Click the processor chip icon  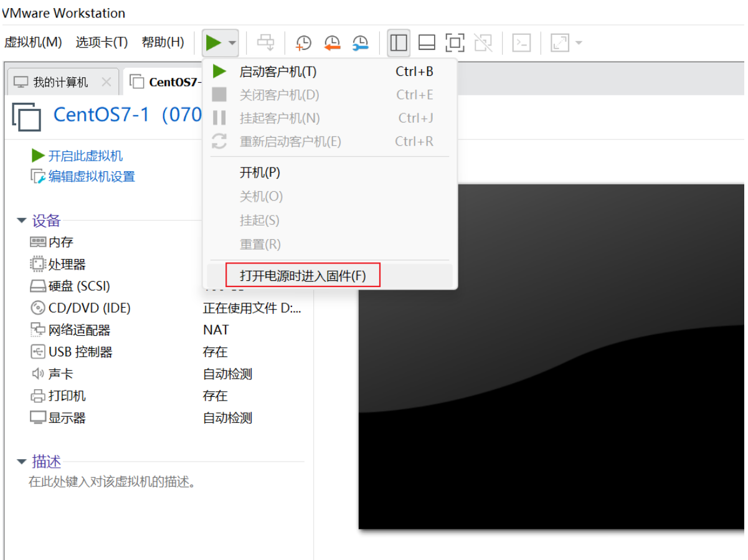click(x=38, y=264)
